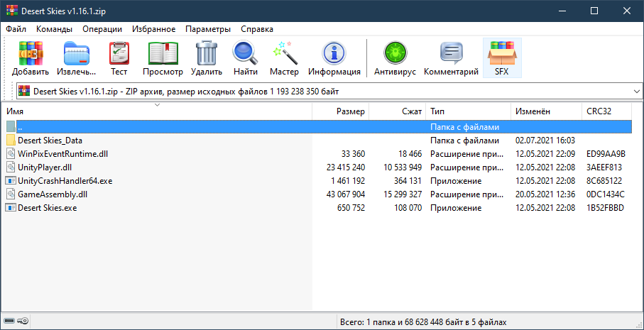Screen dimensions: 644x330
Task: Expand the archive path dropdown arrow
Action: 635,92
